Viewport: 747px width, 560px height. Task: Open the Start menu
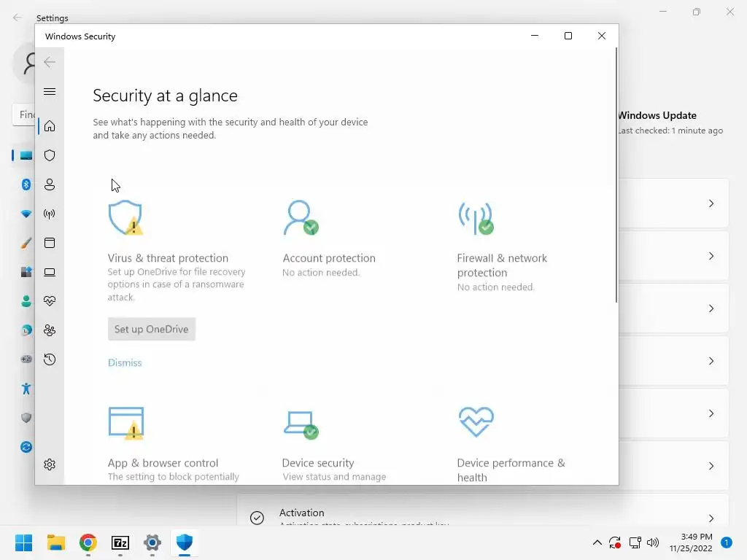pos(24,542)
